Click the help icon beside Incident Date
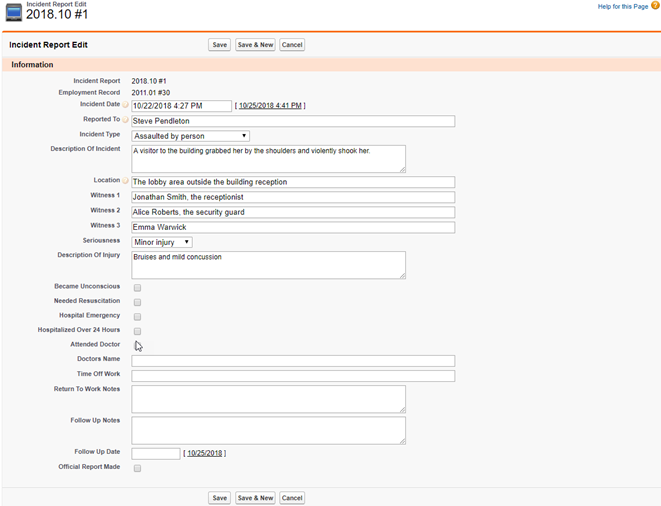The width and height of the screenshot is (661, 506). pyautogui.click(x=126, y=105)
